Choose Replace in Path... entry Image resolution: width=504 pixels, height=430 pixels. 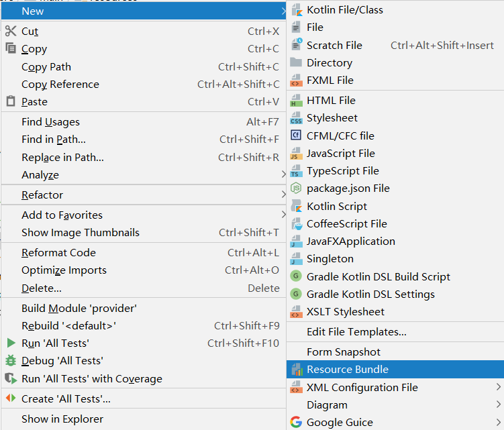coord(144,157)
